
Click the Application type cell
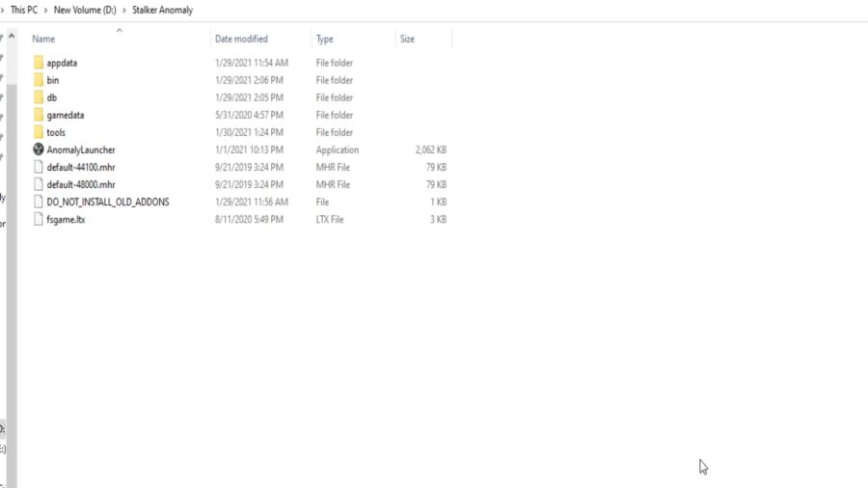[x=338, y=149]
